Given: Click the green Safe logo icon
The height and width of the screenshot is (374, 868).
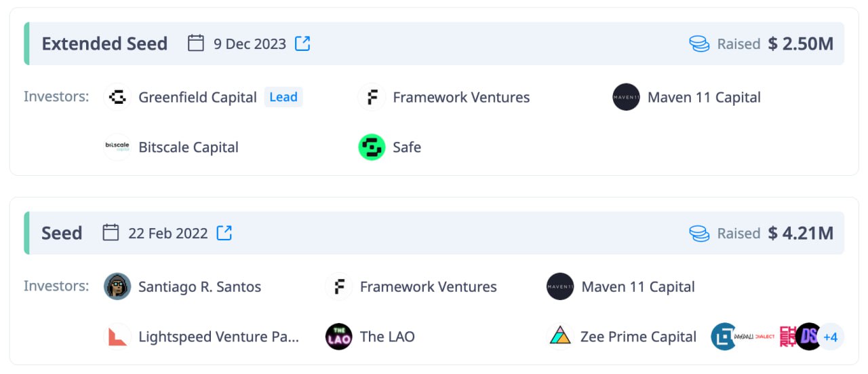Looking at the screenshot, I should click(x=372, y=147).
